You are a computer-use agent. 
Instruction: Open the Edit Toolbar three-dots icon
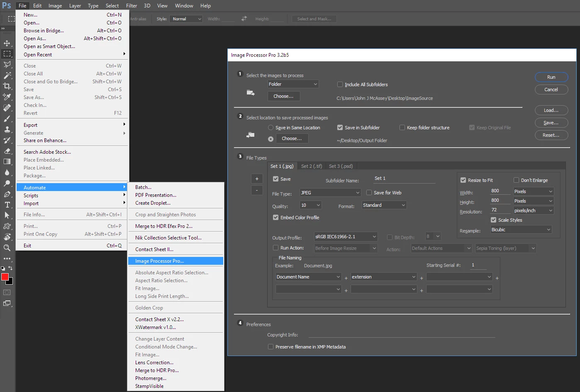[x=7, y=259]
